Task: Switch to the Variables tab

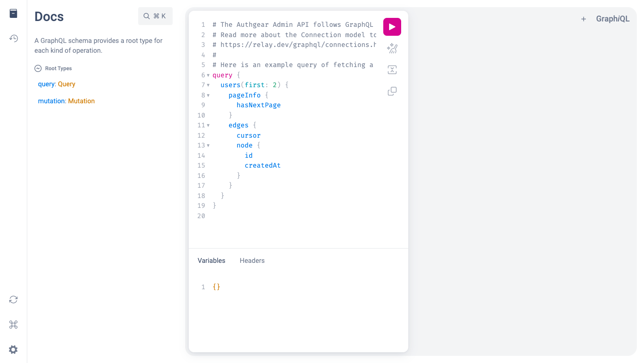Action: (212, 261)
